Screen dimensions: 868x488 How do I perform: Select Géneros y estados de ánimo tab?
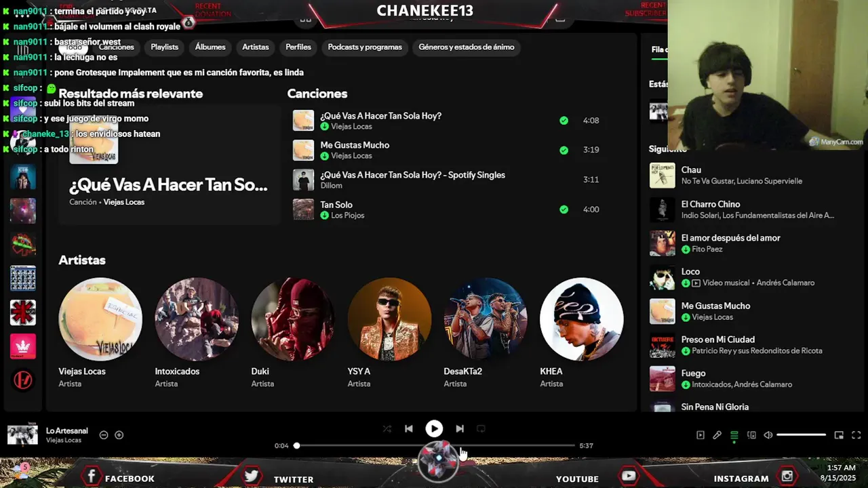(467, 47)
